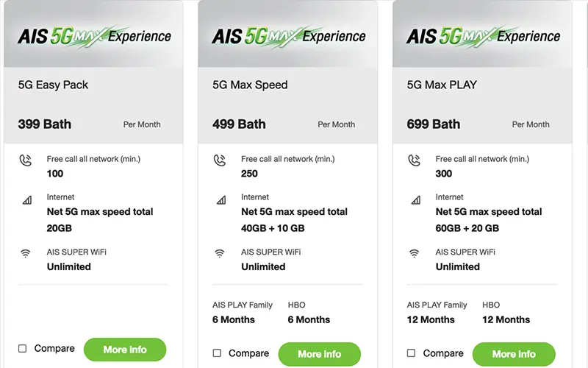The image size is (588, 368).
Task: Select the 5G Max PLAY plan title
Action: pyautogui.click(x=442, y=85)
